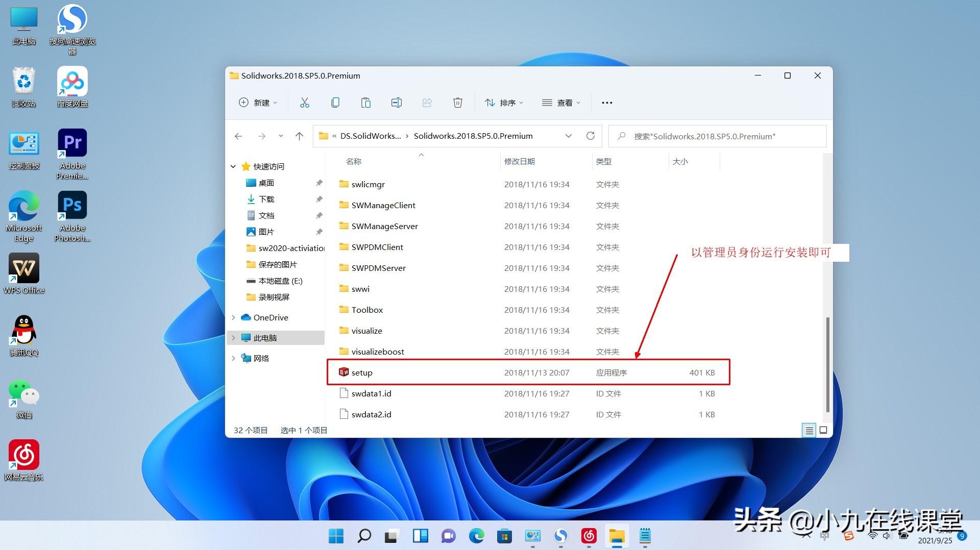Unpin 下载 from quick access

319,199
